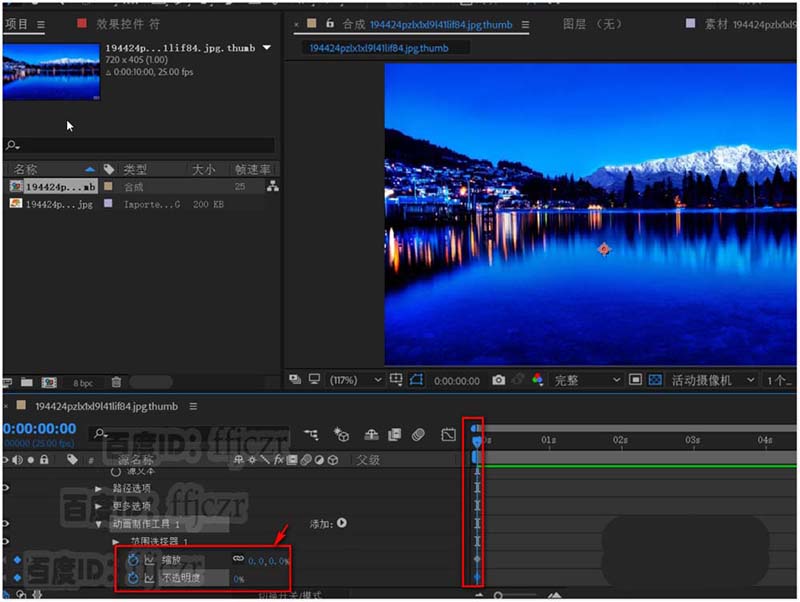The width and height of the screenshot is (800, 602).
Task: Open the composition panel menu icon
Action: click(525, 24)
